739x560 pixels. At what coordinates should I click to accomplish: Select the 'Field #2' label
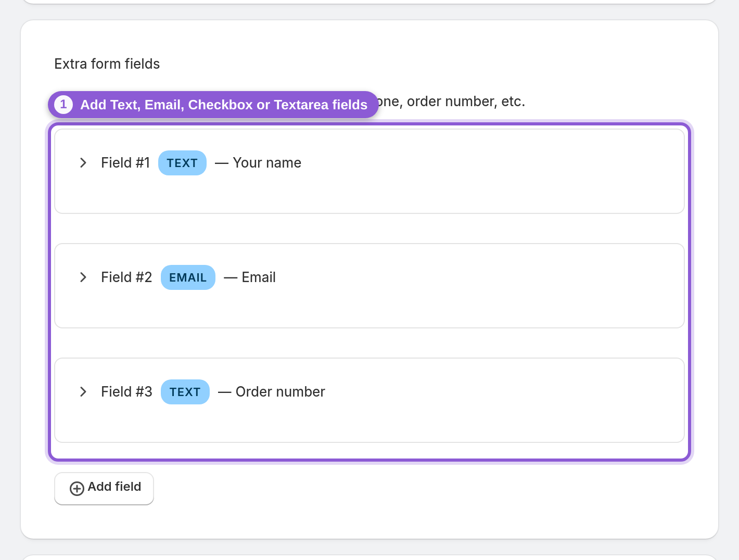point(126,277)
